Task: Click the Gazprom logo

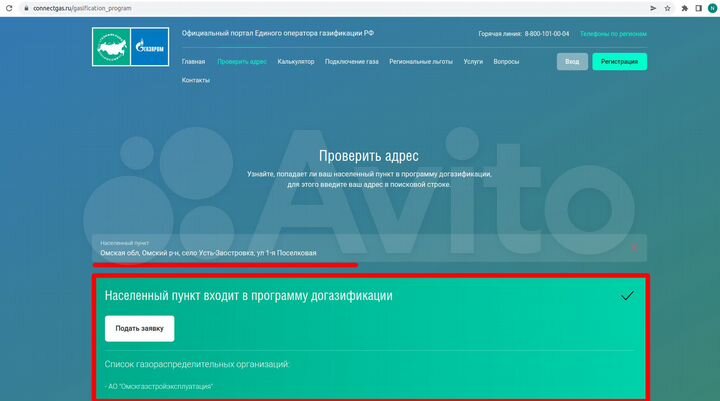Action: coord(150,47)
